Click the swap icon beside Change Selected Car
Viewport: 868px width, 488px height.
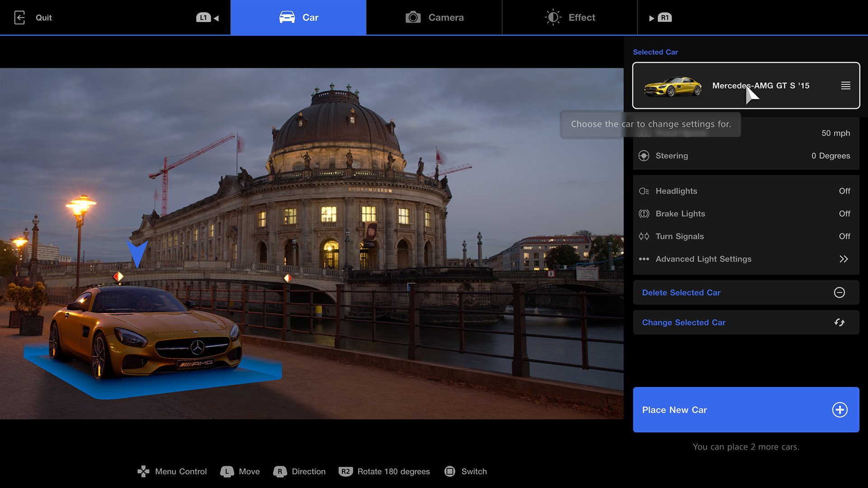(x=840, y=322)
